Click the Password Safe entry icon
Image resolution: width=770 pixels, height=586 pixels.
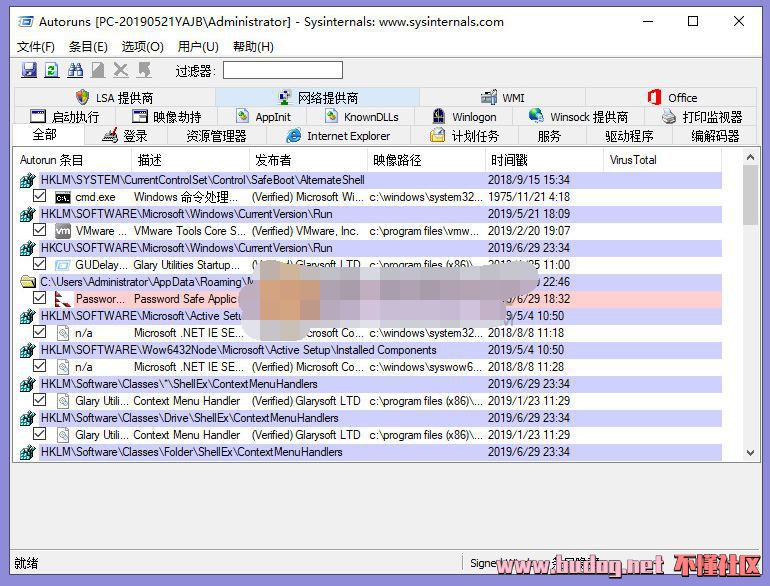tap(62, 299)
